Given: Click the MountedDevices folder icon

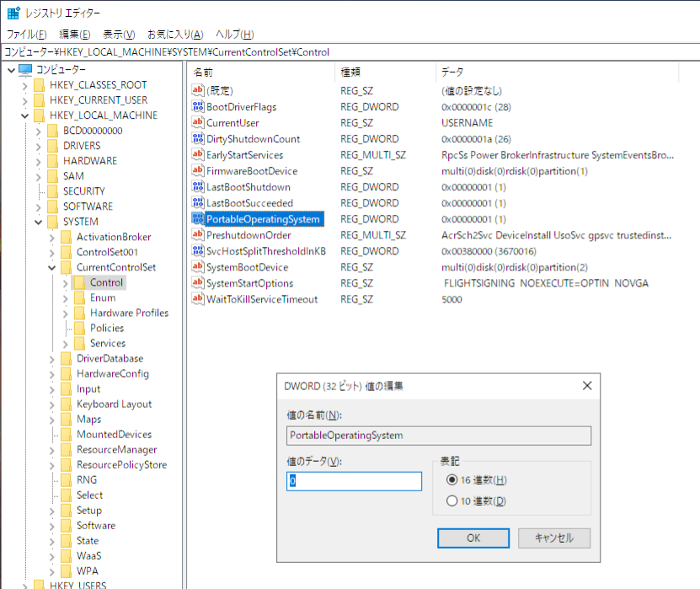Looking at the screenshot, I should coord(66,434).
